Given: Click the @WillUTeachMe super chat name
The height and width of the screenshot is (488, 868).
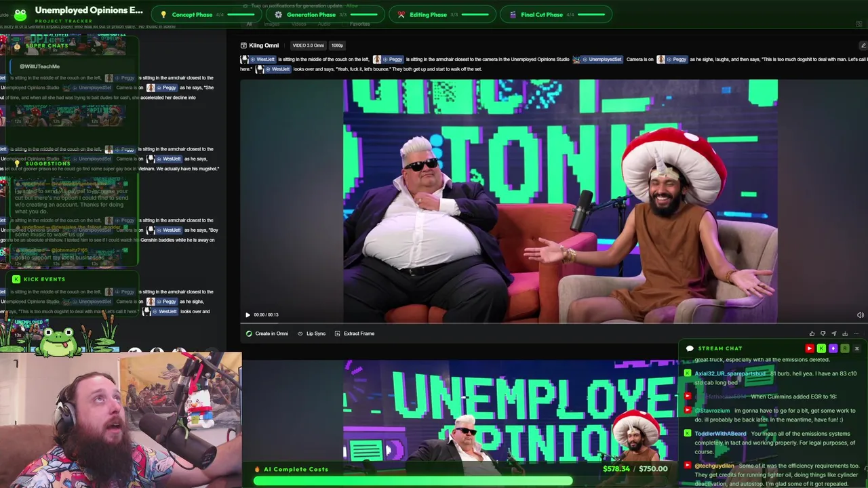Looking at the screenshot, I should (39, 66).
